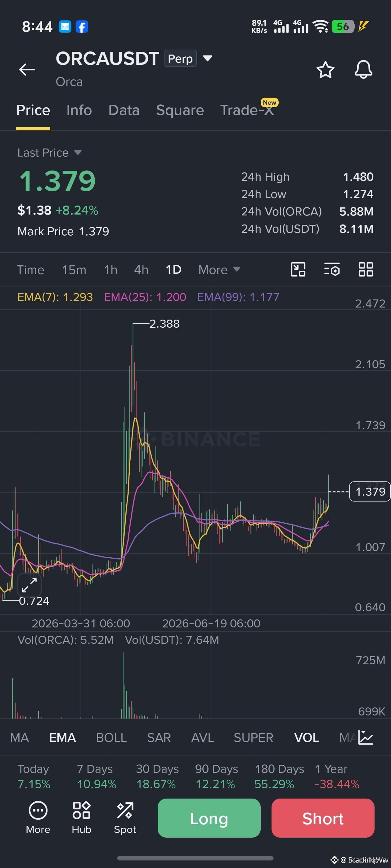Open the Trade-X tab
This screenshot has height=868, width=391.
coord(247,110)
